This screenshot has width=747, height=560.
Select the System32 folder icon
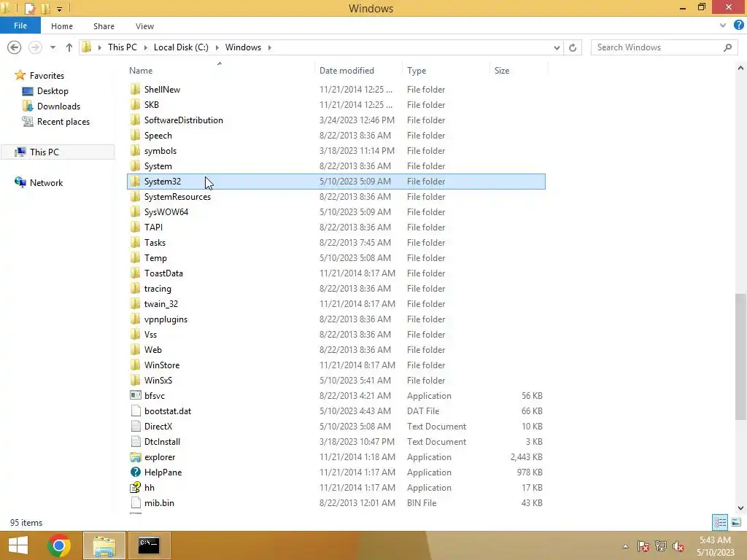135,182
